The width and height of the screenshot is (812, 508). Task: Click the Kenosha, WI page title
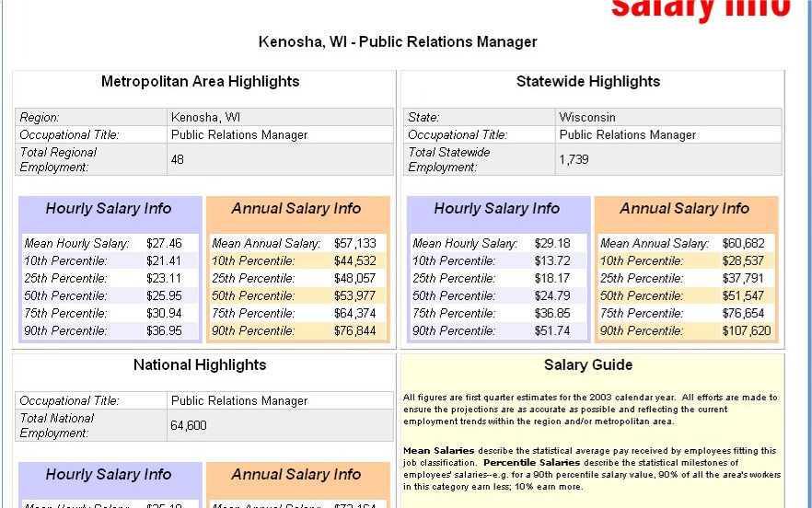398,42
